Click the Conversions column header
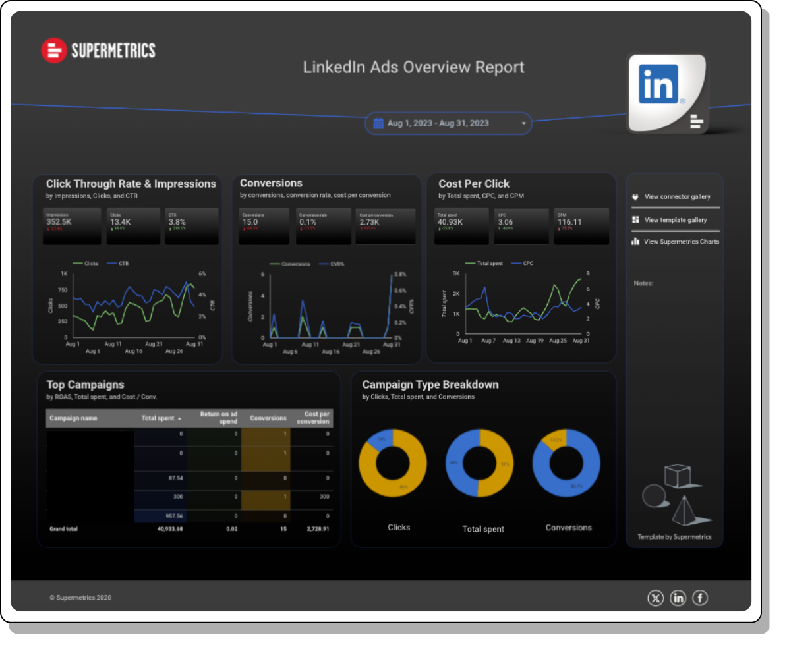The height and width of the screenshot is (672, 787). click(268, 418)
